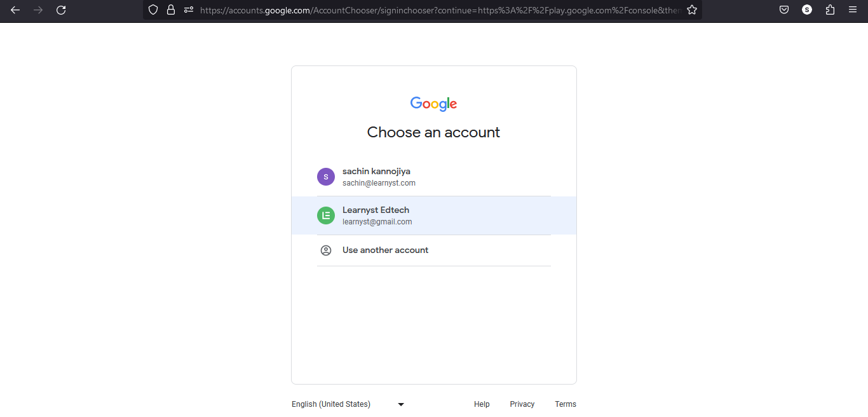Open the Privacy link
The image size is (868, 417).
pyautogui.click(x=522, y=404)
